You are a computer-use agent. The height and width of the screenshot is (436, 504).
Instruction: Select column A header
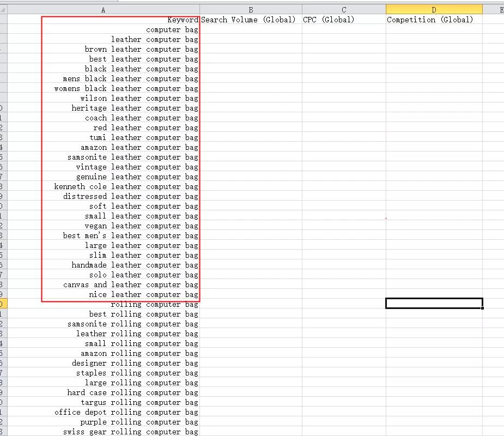pos(102,9)
